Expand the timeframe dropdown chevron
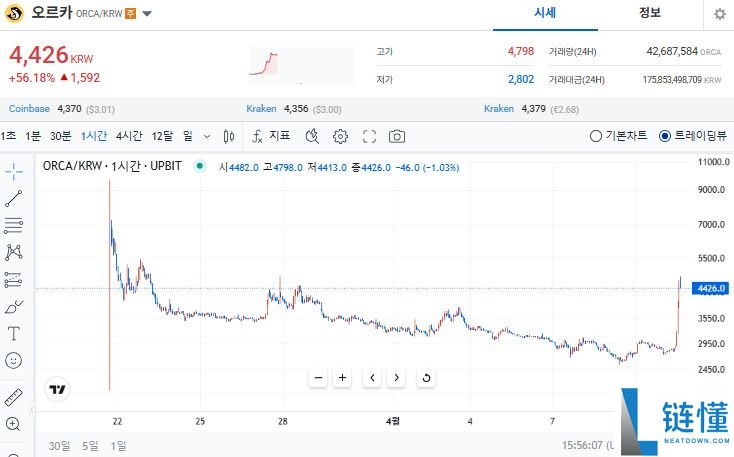The image size is (734, 457). 207,137
